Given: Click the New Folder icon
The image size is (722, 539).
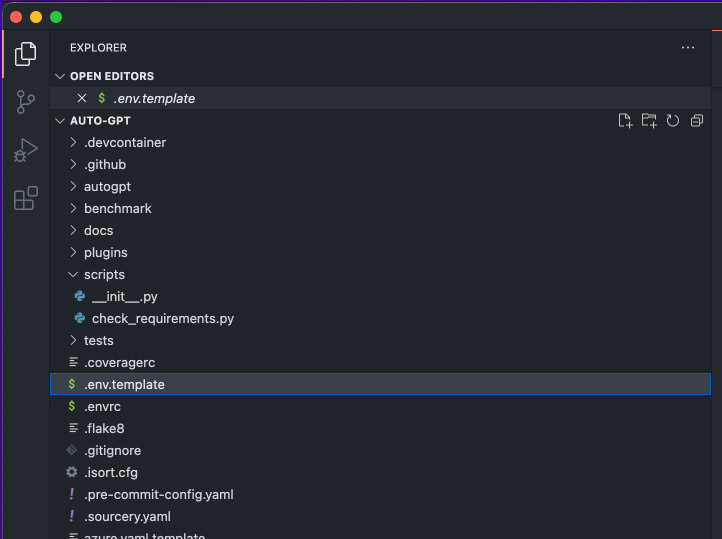Looking at the screenshot, I should pyautogui.click(x=649, y=121).
